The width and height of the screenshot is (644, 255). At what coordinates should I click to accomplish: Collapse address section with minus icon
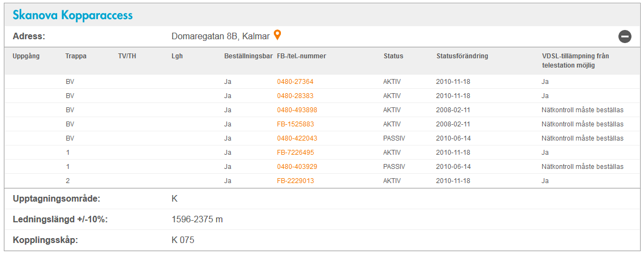point(625,37)
